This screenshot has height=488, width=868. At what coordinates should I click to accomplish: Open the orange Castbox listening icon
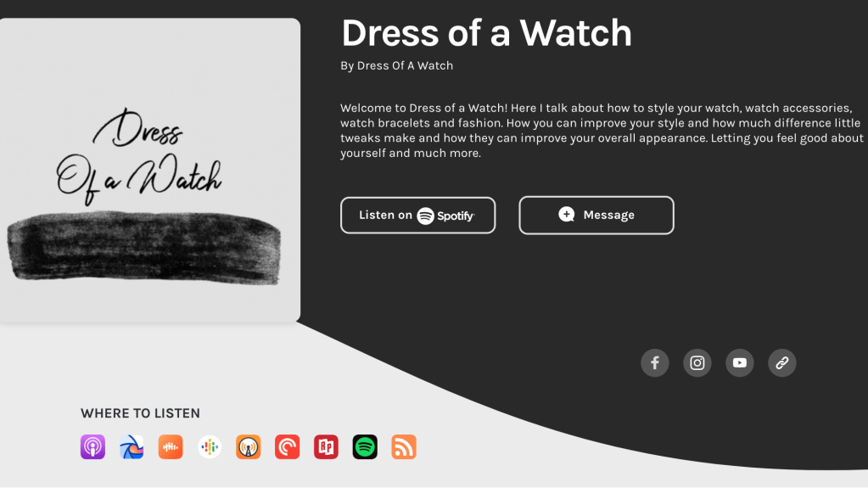pos(171,447)
